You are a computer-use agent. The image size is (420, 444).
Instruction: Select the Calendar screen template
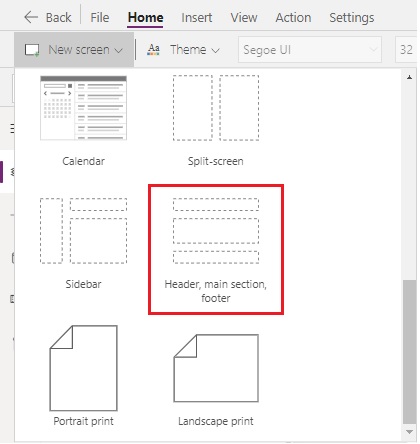point(83,108)
